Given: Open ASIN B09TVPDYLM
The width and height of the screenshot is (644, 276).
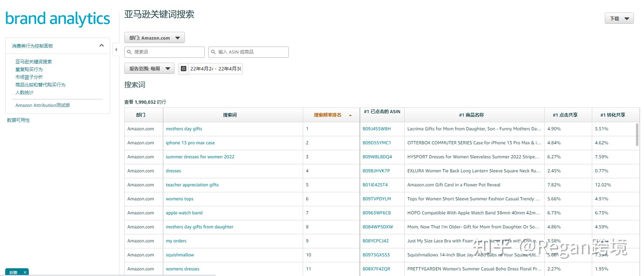Looking at the screenshot, I should coord(377,199).
